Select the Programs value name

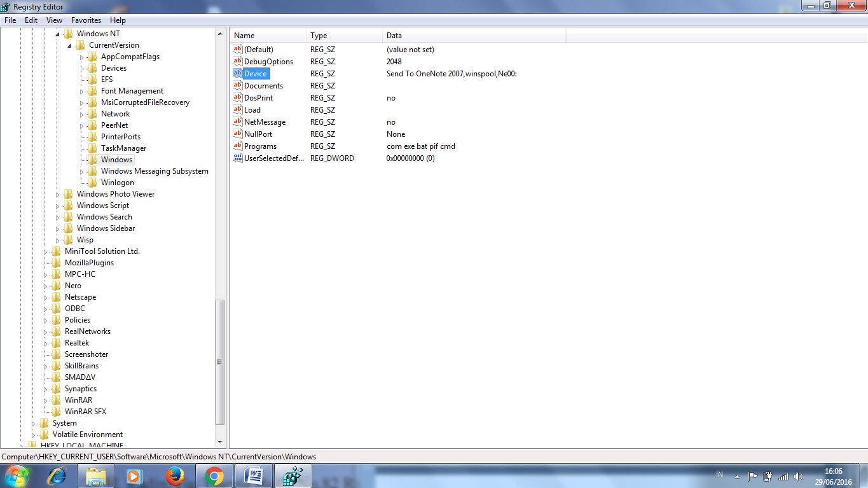coord(260,146)
